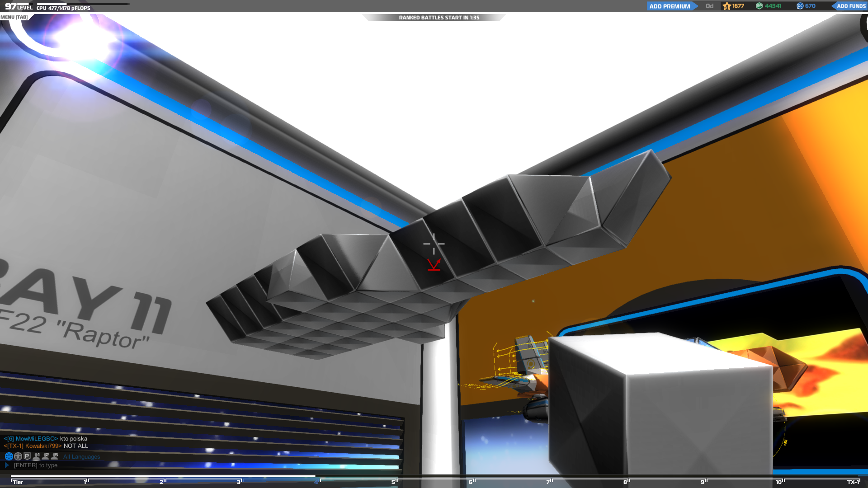Image resolution: width=868 pixels, height=488 pixels.
Task: Open the All Languages chat filter
Action: coord(81,457)
